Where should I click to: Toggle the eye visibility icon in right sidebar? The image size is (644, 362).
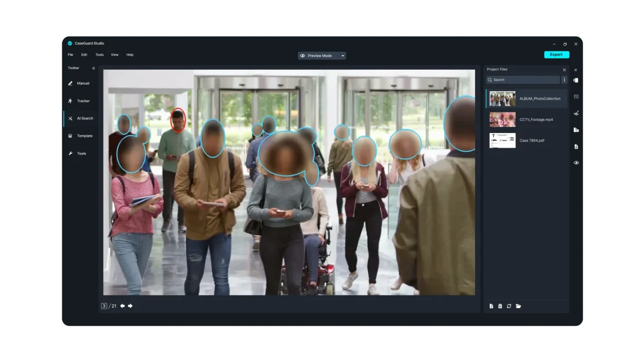pyautogui.click(x=576, y=162)
